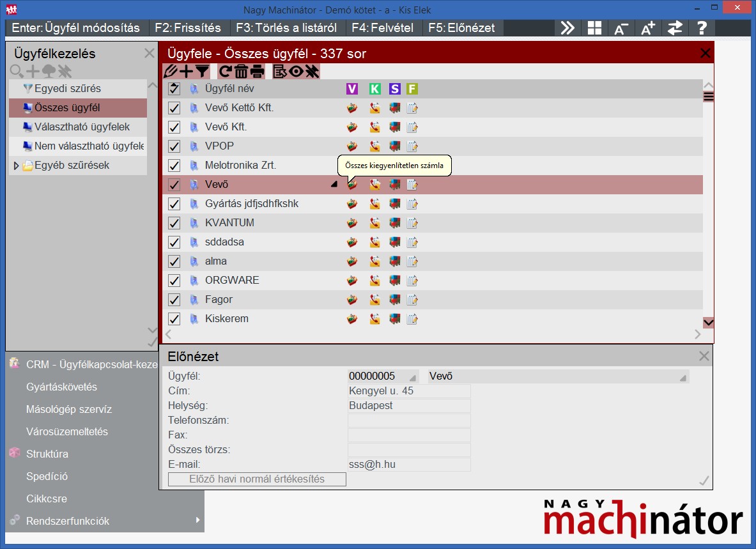This screenshot has width=756, height=549.
Task: Click the triangle marker in selected Vevő row
Action: (x=334, y=184)
